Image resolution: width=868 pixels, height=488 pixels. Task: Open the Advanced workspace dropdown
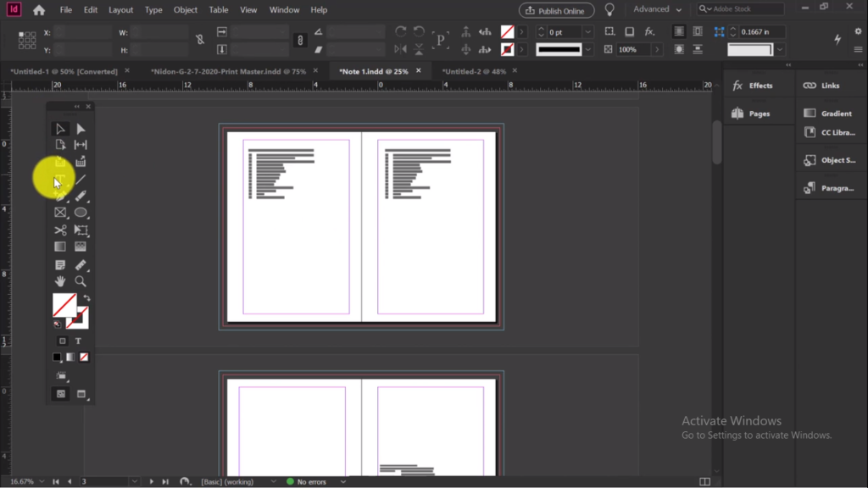pyautogui.click(x=657, y=9)
